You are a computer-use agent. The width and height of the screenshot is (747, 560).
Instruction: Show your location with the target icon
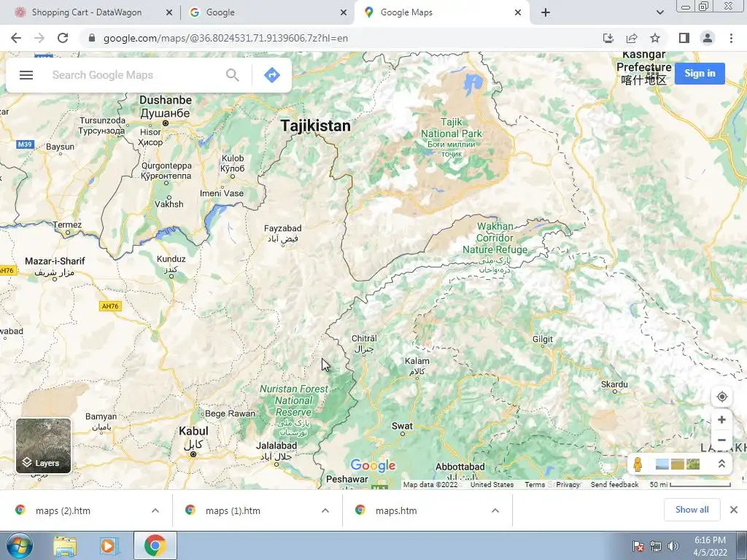(x=721, y=397)
